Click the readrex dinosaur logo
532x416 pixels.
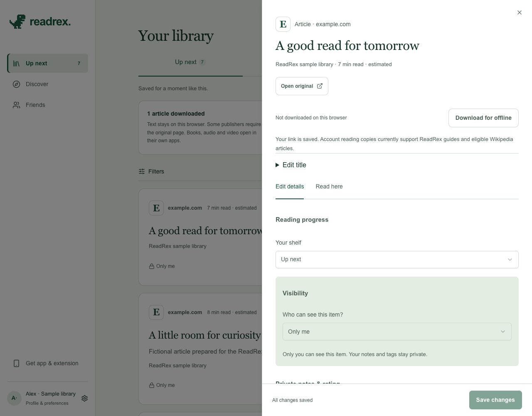(17, 22)
